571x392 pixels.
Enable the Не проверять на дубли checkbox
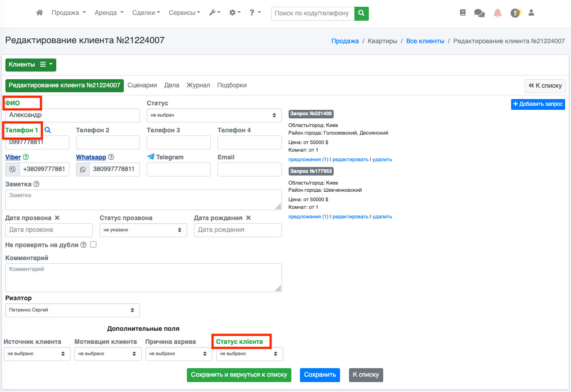click(93, 245)
